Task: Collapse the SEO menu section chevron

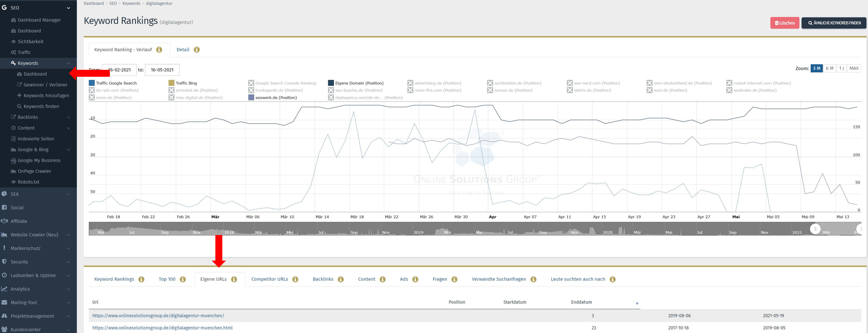Action: tap(69, 8)
